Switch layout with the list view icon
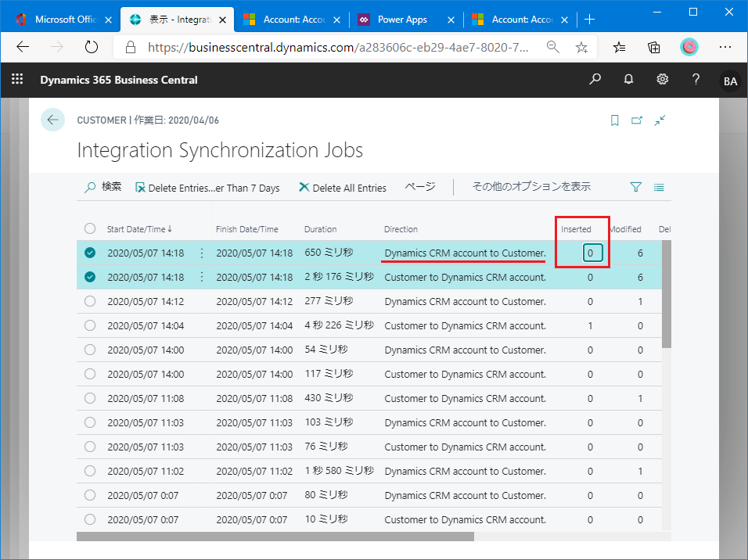The height and width of the screenshot is (560, 748). tap(659, 188)
